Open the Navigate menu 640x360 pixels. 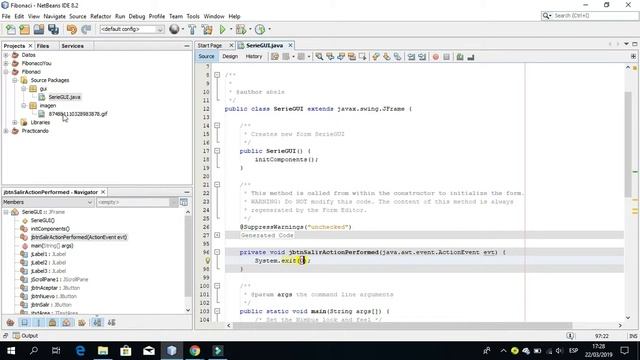pyautogui.click(x=54, y=16)
